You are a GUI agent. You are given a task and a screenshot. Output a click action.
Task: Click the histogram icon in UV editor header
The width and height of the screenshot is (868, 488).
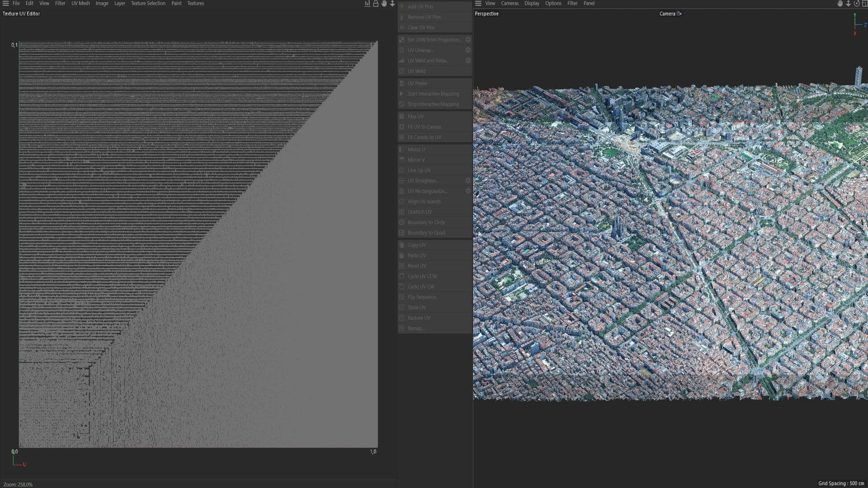click(367, 3)
